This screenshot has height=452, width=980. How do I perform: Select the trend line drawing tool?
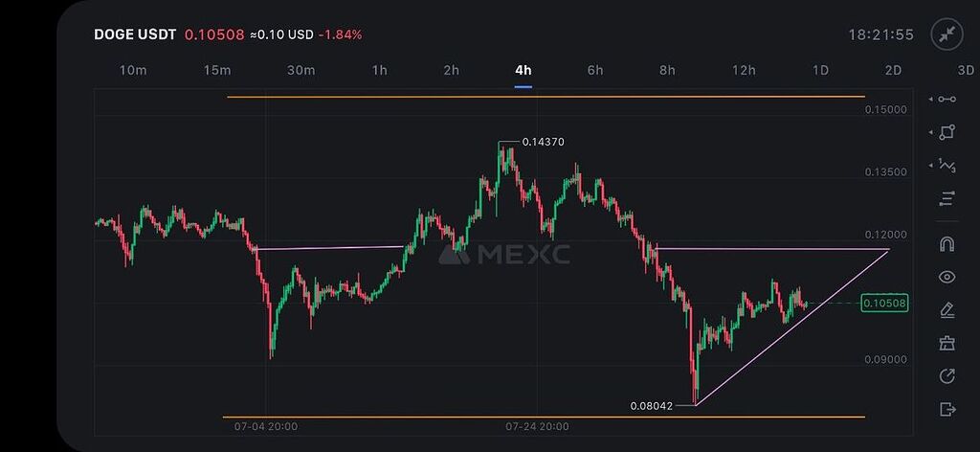coord(947,99)
